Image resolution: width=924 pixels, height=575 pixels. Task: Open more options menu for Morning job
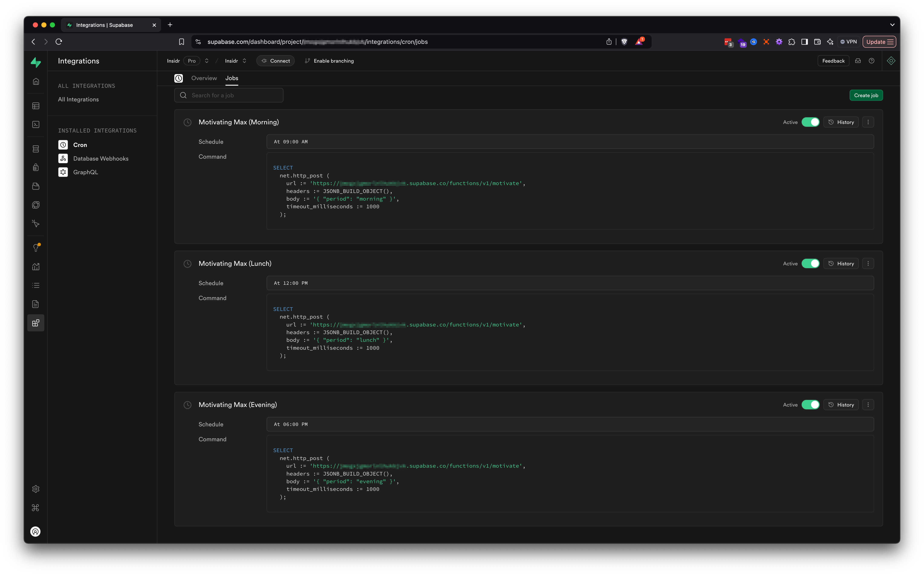[x=868, y=122]
